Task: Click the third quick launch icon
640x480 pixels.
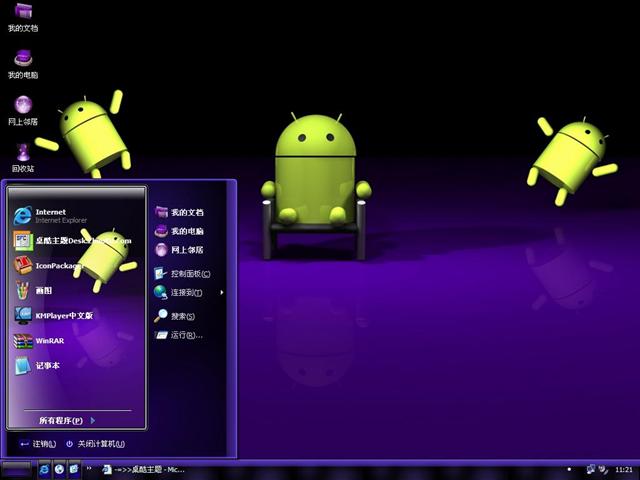Action: click(x=74, y=469)
